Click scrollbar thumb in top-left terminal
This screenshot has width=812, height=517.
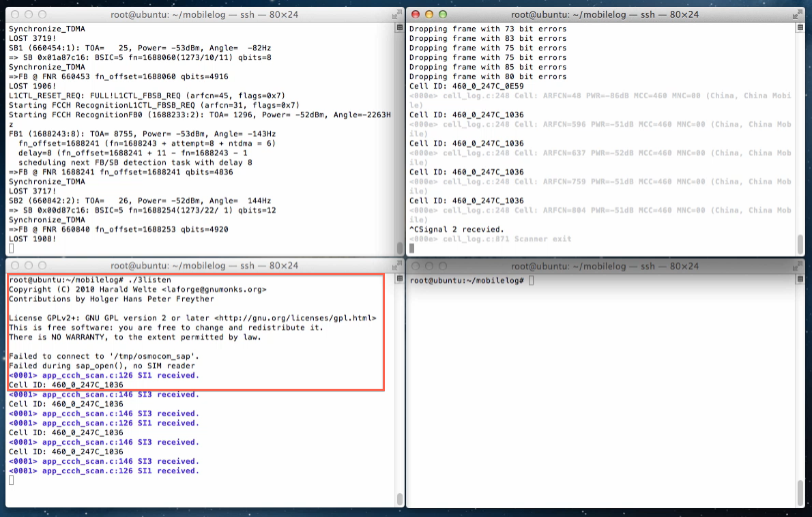click(x=399, y=248)
